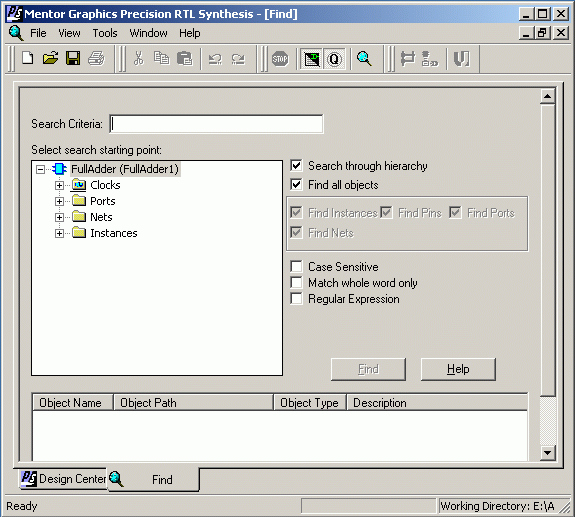
Task: Switch to the Design Center tab
Action: [x=63, y=478]
